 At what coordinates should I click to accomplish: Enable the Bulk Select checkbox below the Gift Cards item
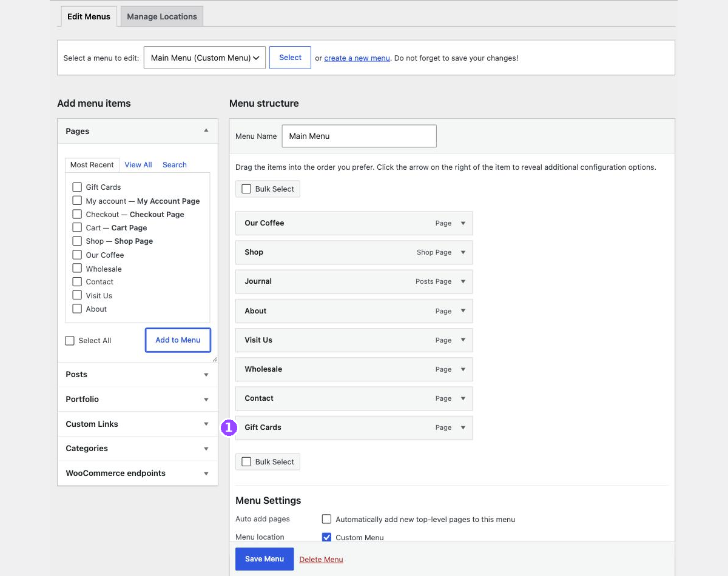point(246,461)
